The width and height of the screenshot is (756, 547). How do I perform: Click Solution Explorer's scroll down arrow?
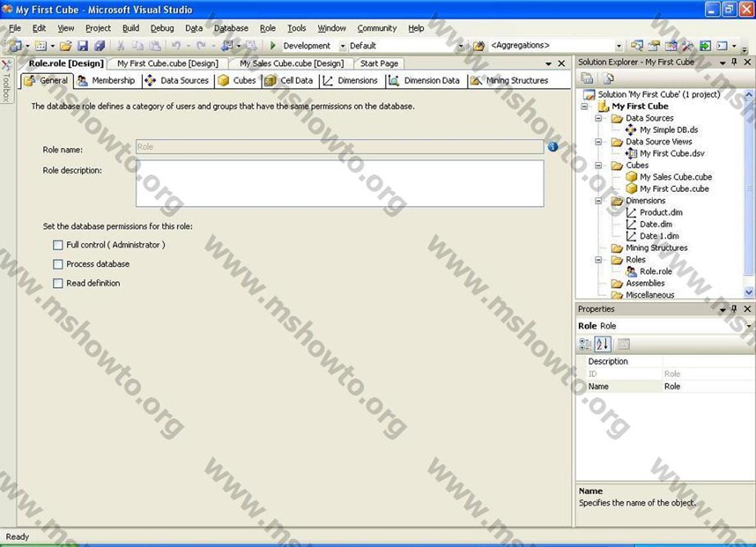point(749,292)
